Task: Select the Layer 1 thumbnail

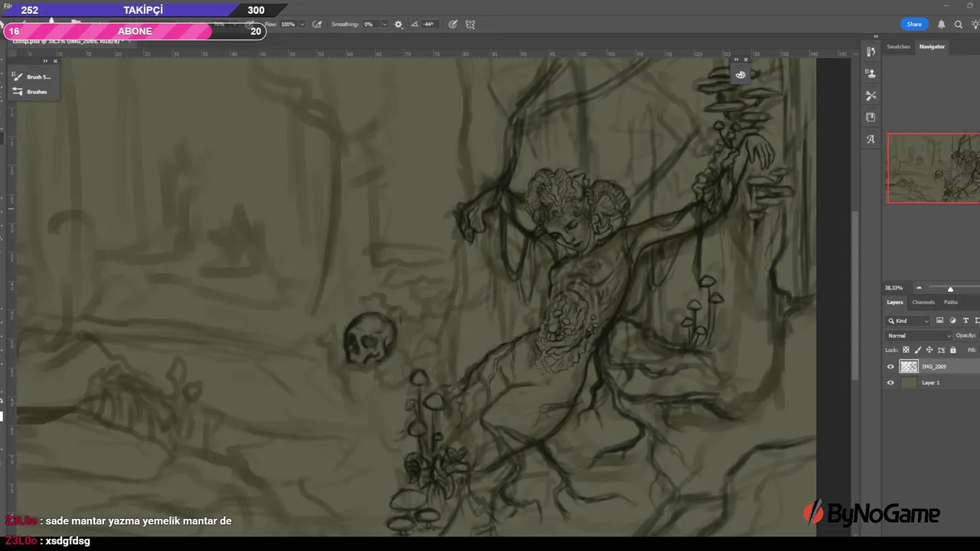Action: pos(909,383)
